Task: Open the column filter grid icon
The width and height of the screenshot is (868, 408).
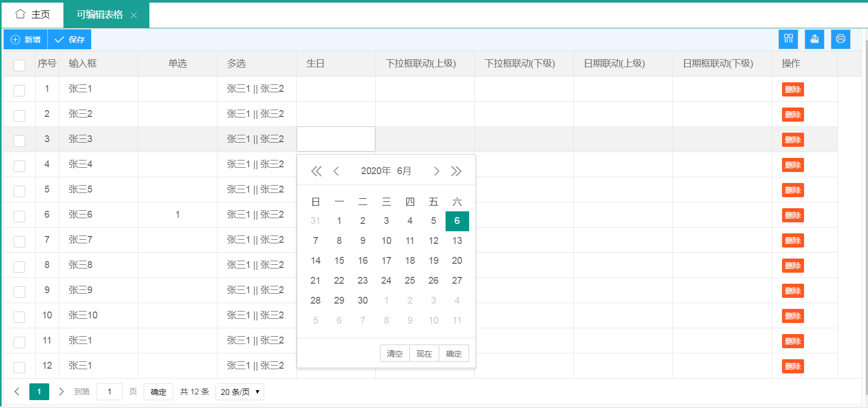Action: (x=788, y=39)
